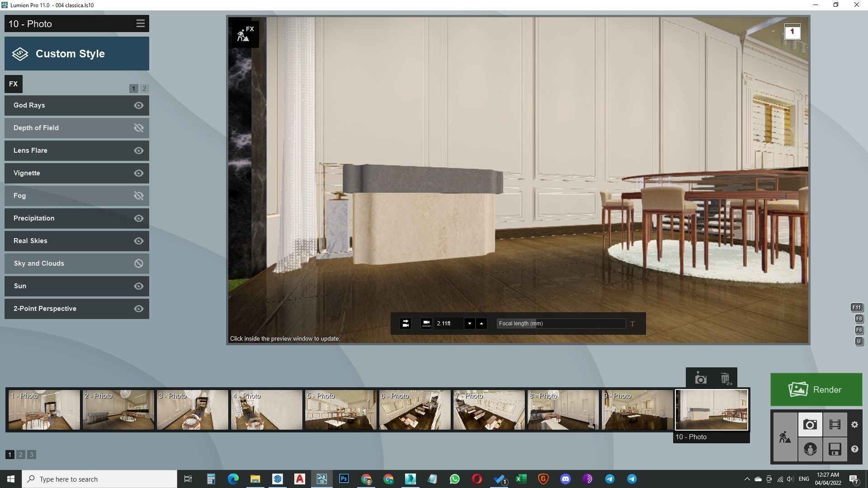Toggle Vignette effect visibility

pos(139,173)
